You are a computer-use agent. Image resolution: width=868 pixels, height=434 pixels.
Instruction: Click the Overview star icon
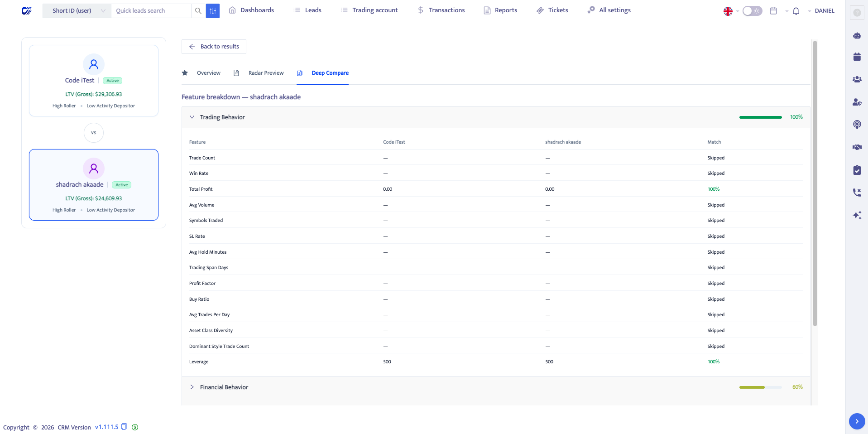[185, 73]
